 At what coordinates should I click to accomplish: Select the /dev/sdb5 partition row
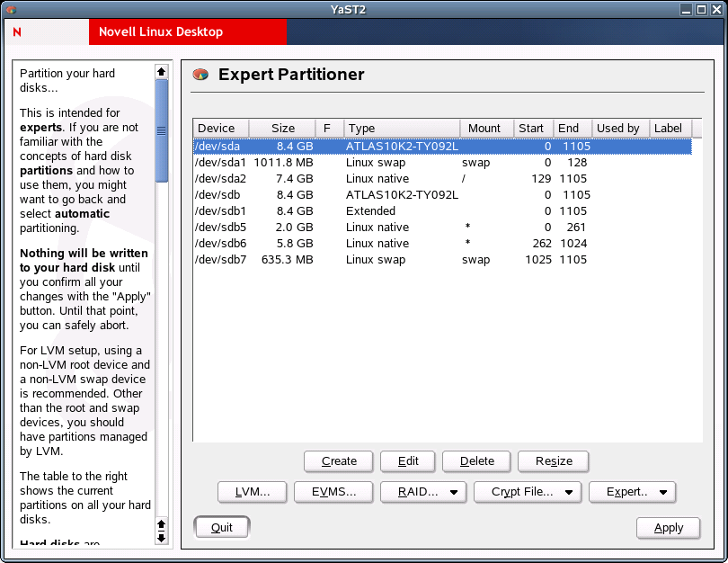click(442, 228)
